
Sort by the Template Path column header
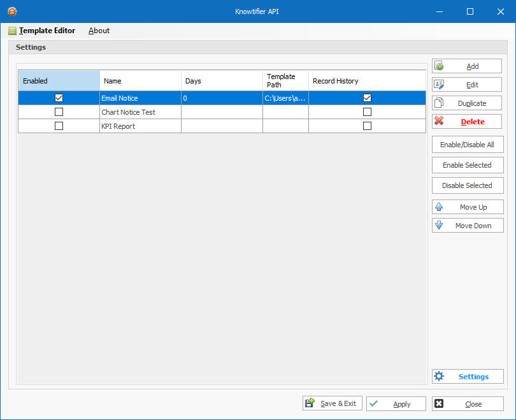coord(285,81)
